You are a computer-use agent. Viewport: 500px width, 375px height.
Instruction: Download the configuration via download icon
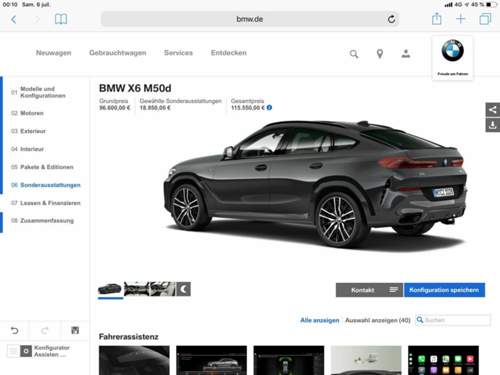coord(493,125)
